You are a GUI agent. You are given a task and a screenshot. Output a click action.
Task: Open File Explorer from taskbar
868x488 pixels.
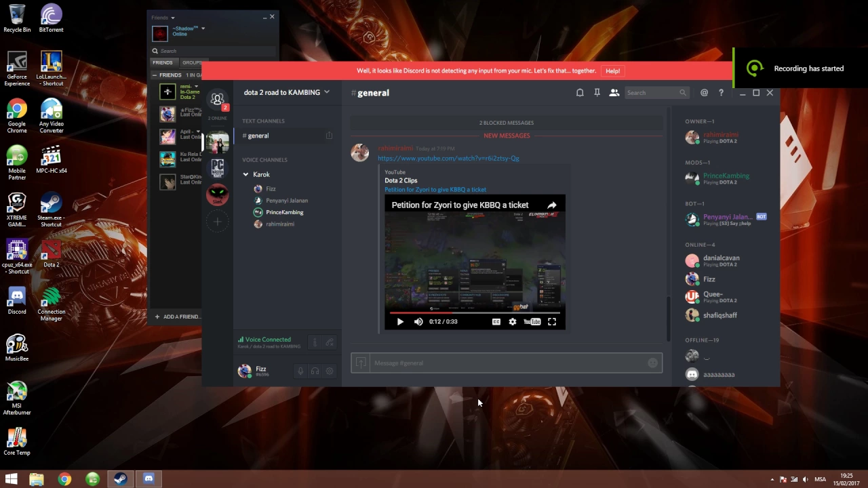click(37, 479)
